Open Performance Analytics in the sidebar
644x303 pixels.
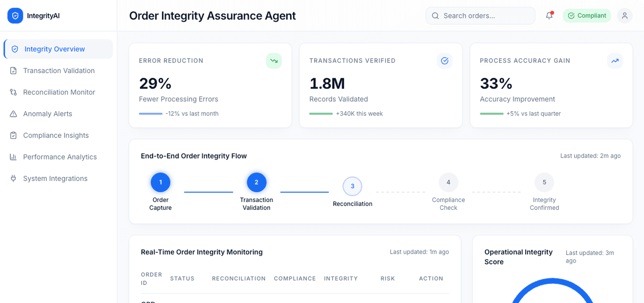[x=59, y=157]
